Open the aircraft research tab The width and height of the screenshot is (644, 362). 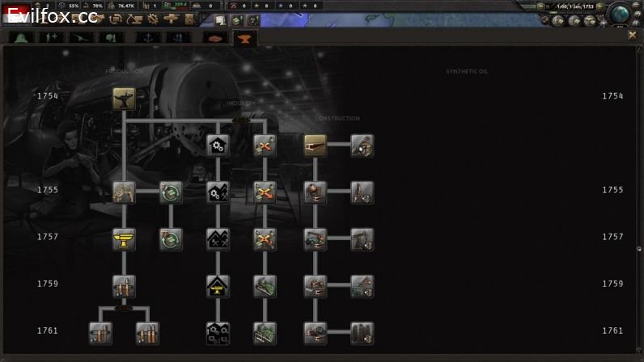click(82, 37)
